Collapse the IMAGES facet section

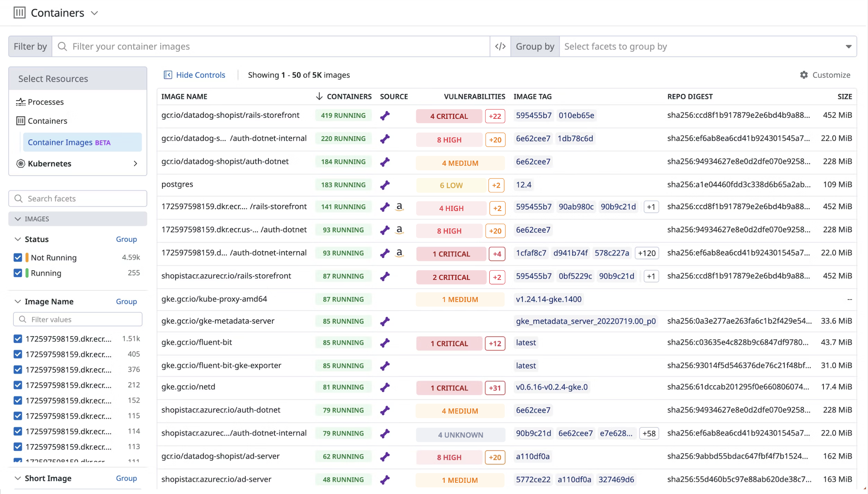(x=18, y=219)
